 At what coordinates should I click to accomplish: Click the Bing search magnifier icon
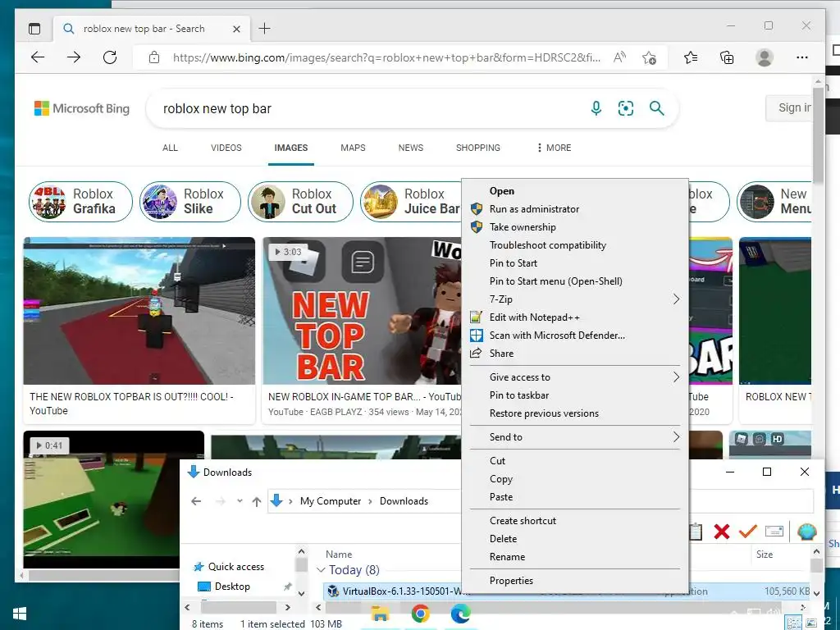[x=657, y=108]
